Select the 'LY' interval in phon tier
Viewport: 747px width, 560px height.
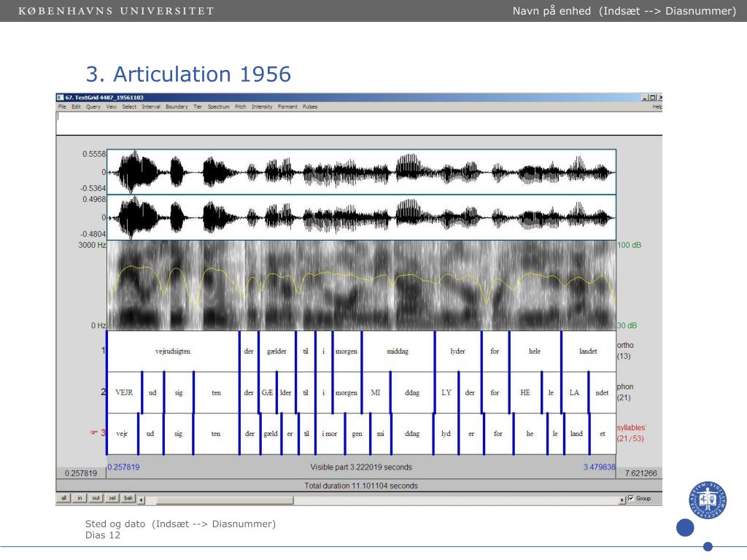[446, 393]
